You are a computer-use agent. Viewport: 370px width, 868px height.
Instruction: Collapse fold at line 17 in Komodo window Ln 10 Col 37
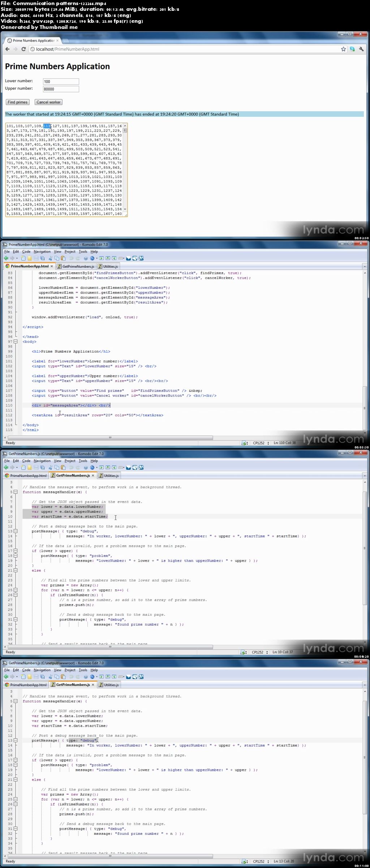(x=16, y=551)
